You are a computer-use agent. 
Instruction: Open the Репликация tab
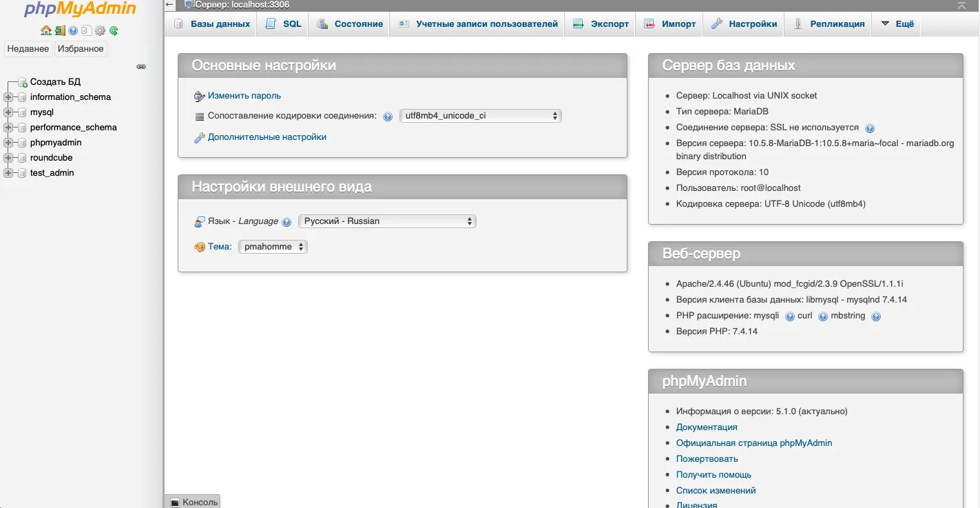(828, 23)
